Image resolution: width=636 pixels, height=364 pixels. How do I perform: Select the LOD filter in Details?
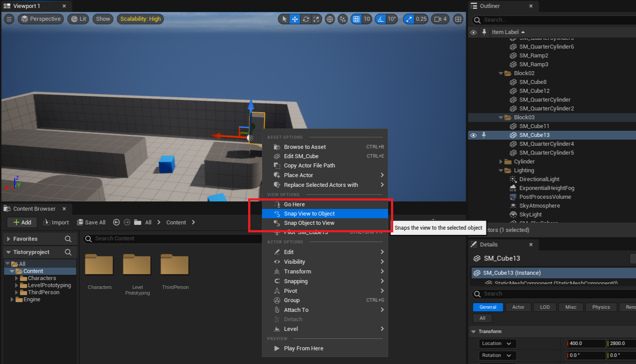pyautogui.click(x=545, y=307)
